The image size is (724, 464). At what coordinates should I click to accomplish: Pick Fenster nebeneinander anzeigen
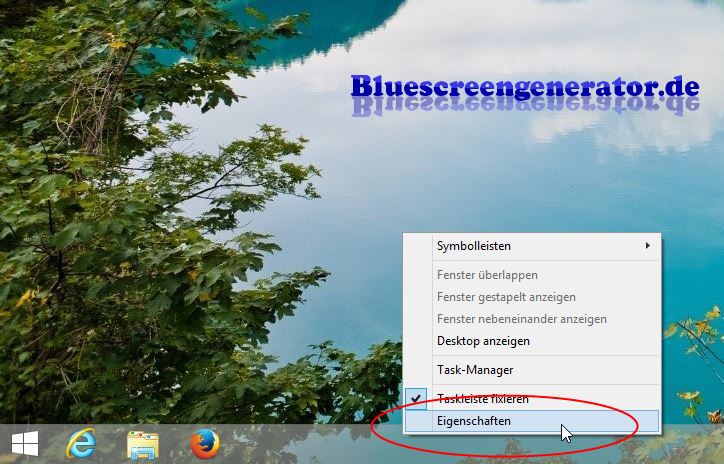click(x=521, y=319)
